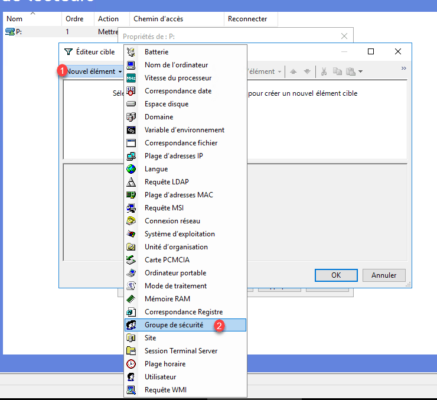Click the move item down arrow
The height and width of the screenshot is (400, 437).
click(x=307, y=71)
